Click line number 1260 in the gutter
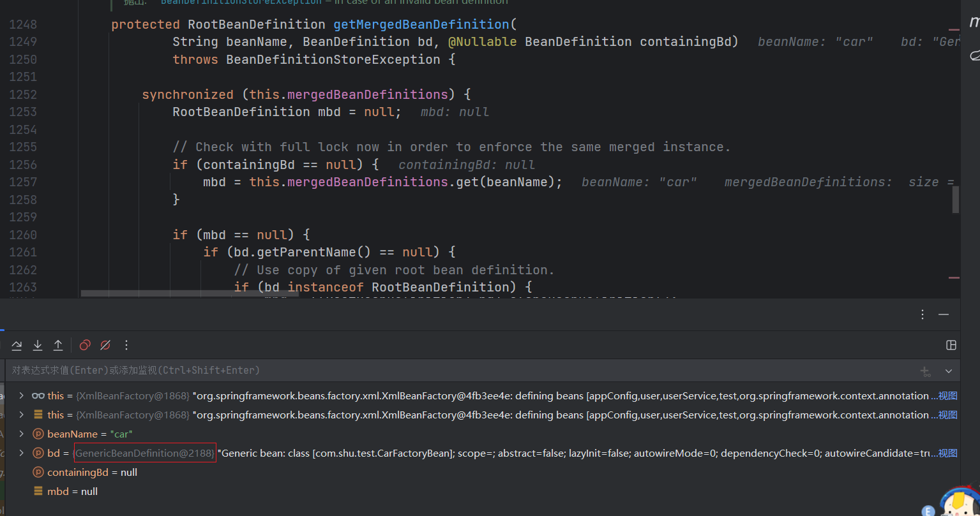Viewport: 980px width, 516px height. pos(23,235)
